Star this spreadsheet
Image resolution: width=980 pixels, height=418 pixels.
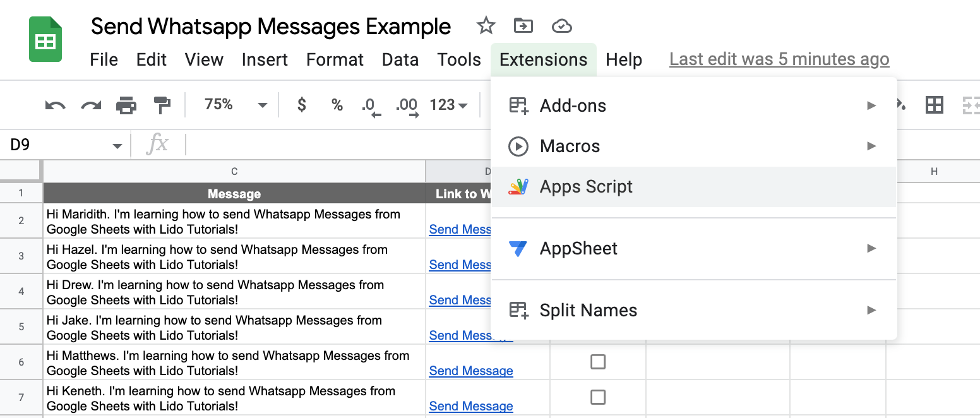(x=486, y=26)
